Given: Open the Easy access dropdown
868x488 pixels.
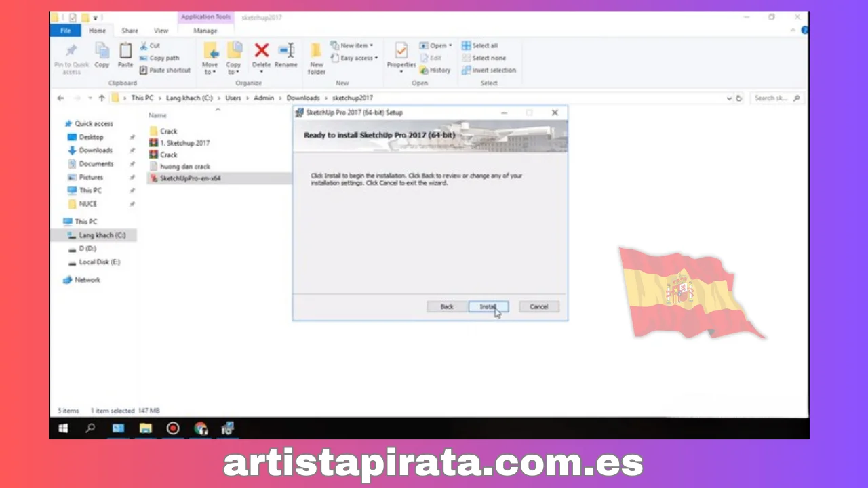Looking at the screenshot, I should point(354,58).
